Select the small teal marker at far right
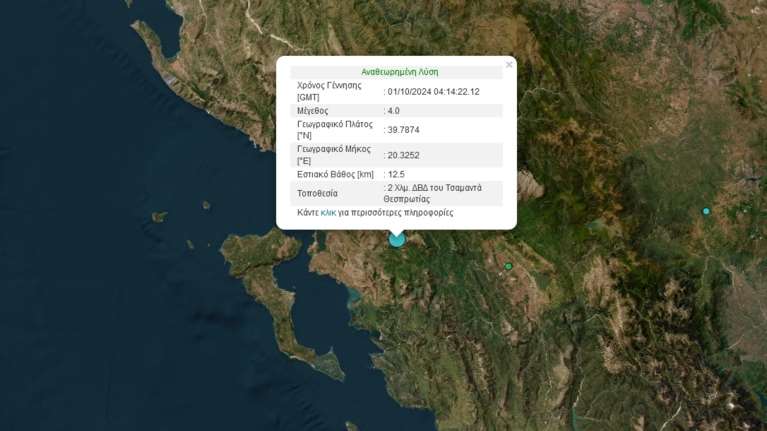Viewport: 767px width, 431px height. [706, 211]
